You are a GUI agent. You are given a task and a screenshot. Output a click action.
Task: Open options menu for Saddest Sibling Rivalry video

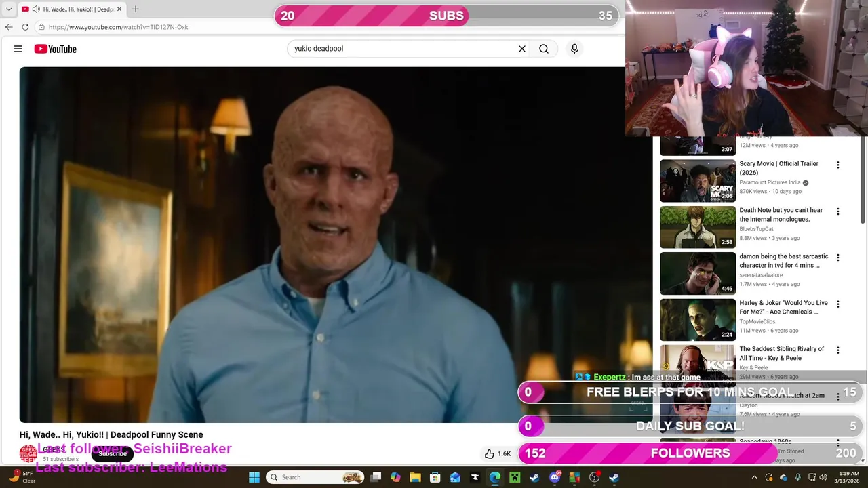(838, 350)
